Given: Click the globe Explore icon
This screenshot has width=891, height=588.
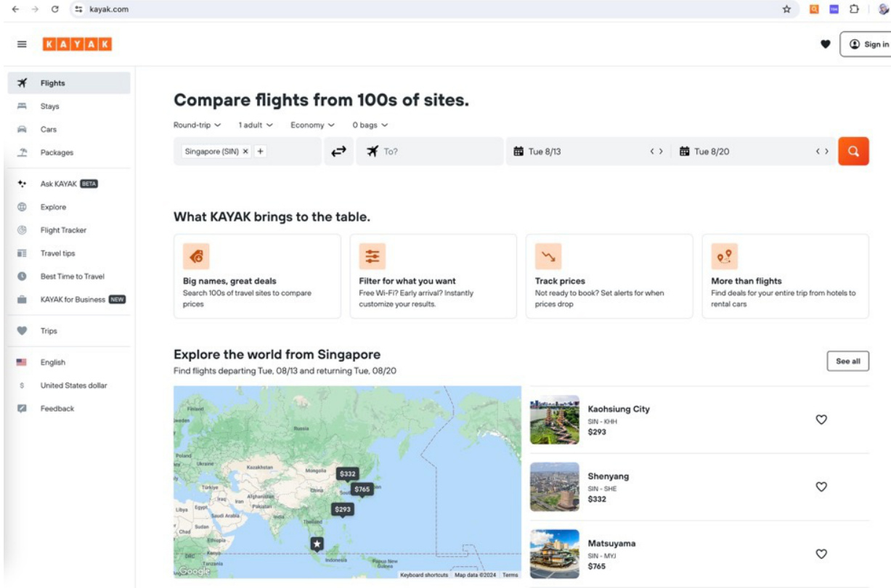Looking at the screenshot, I should (x=22, y=207).
